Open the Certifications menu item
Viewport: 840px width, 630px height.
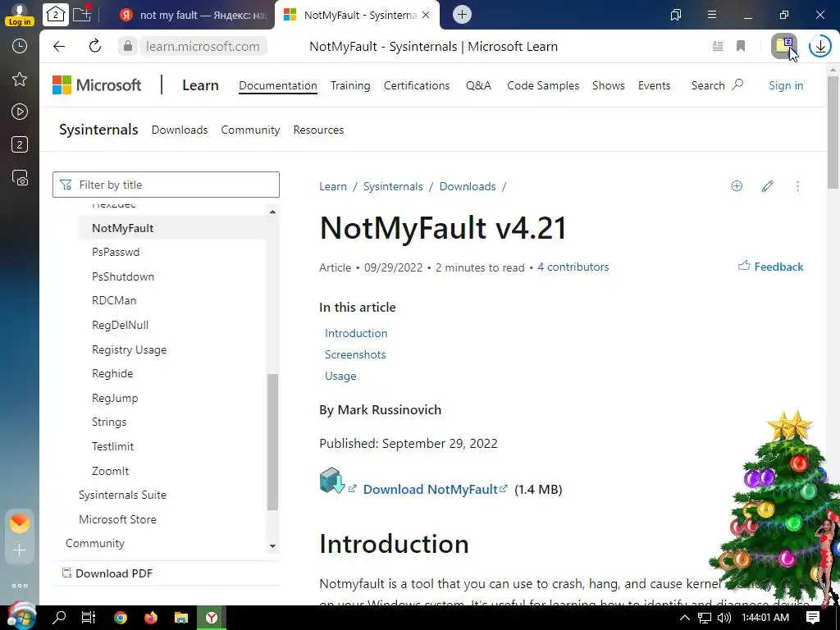coord(417,85)
